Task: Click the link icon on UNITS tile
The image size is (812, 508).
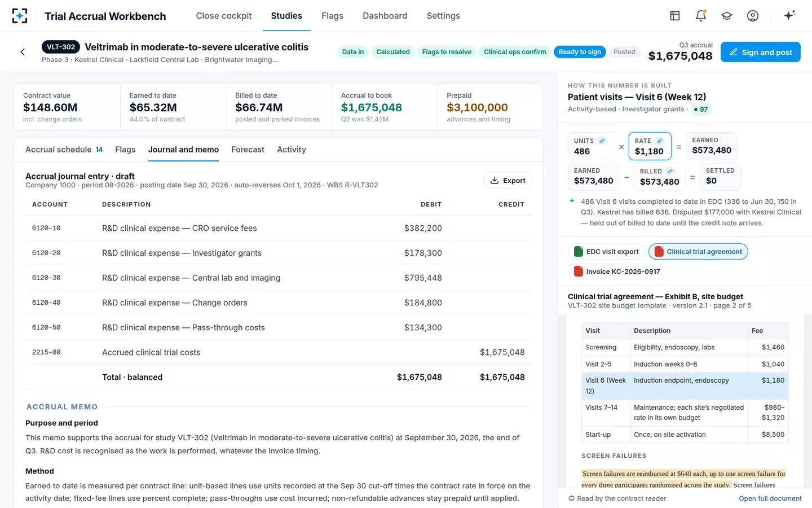Action: tap(602, 141)
